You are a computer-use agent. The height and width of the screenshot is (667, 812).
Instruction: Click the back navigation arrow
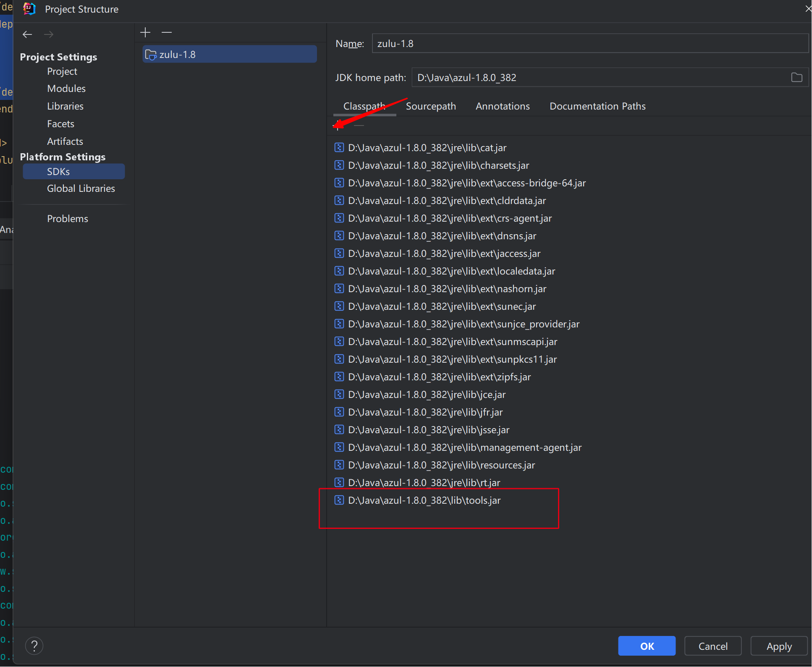click(x=27, y=34)
